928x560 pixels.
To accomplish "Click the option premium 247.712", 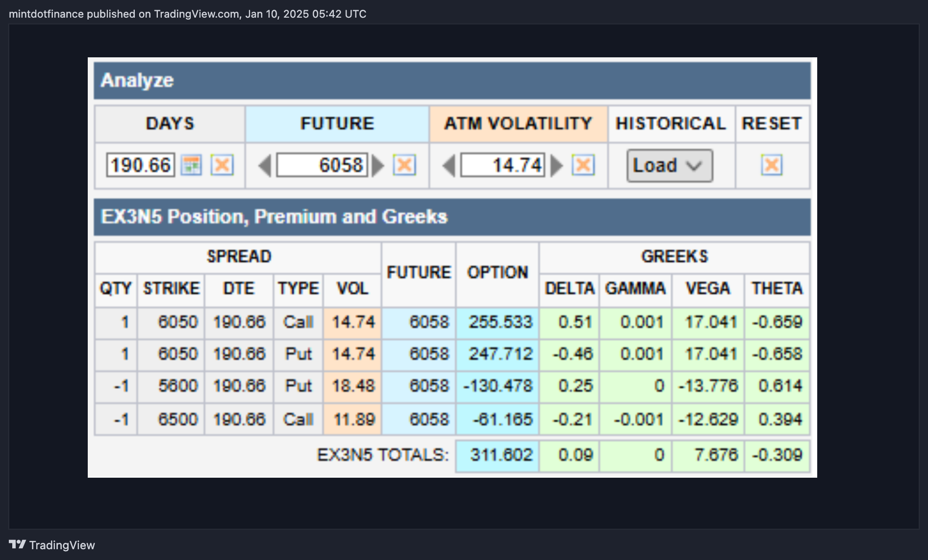I will [x=498, y=354].
